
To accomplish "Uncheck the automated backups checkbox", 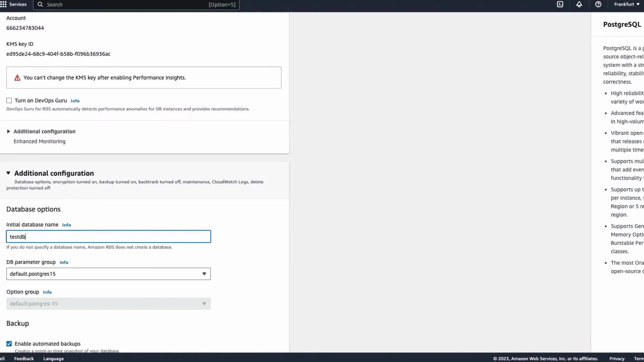I will point(9,344).
